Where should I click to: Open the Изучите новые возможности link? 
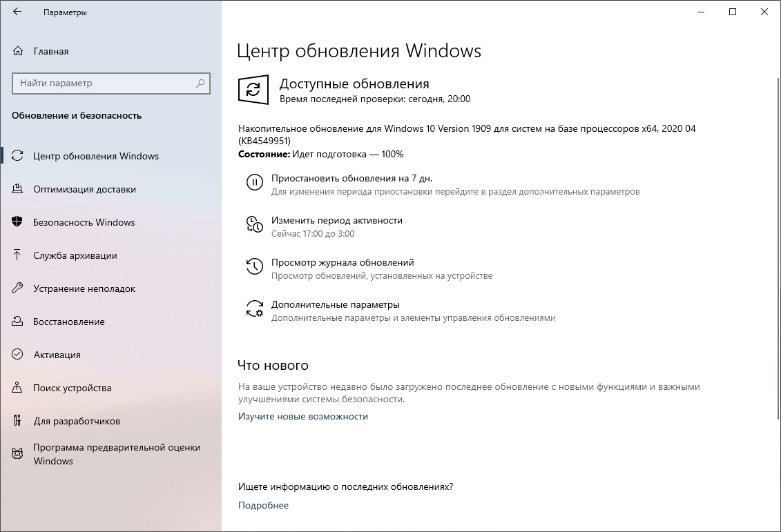(x=302, y=416)
